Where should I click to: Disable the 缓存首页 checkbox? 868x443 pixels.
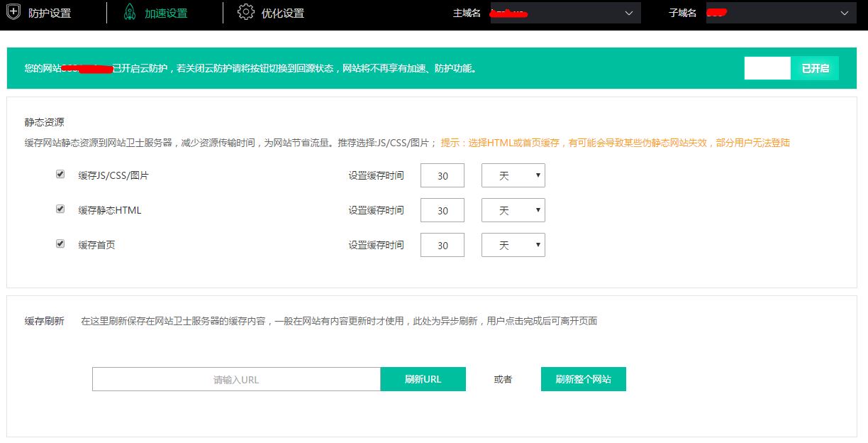pyautogui.click(x=60, y=244)
